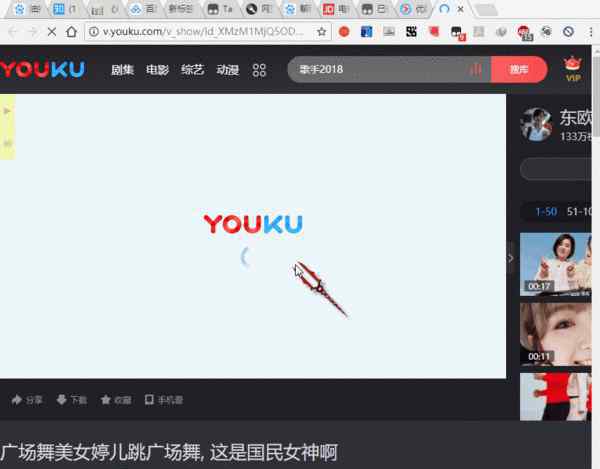The height and width of the screenshot is (469, 600).
Task: Click the red search button
Action: [519, 69]
